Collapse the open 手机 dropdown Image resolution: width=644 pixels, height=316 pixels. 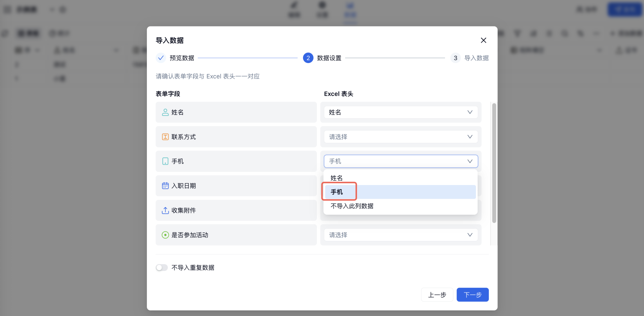pyautogui.click(x=401, y=161)
